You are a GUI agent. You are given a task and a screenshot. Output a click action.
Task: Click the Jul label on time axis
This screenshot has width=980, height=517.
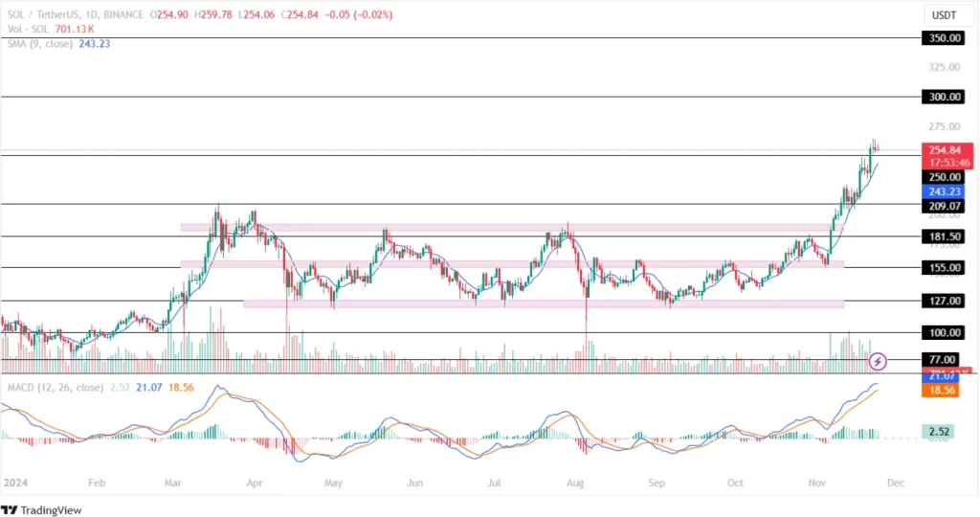point(494,483)
